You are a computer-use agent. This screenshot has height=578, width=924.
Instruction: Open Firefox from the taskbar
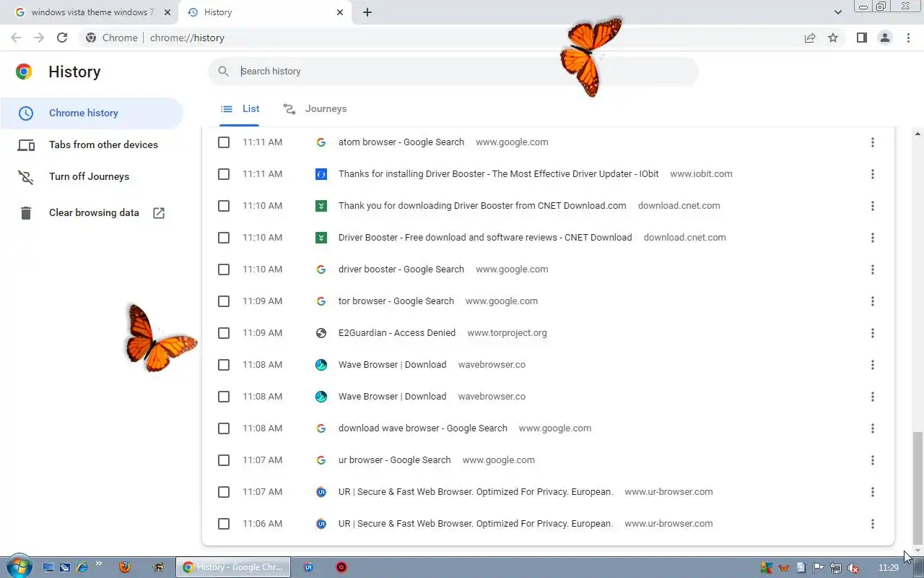coord(124,567)
